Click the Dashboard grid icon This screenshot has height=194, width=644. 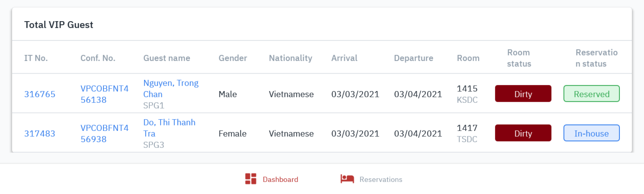(251, 179)
